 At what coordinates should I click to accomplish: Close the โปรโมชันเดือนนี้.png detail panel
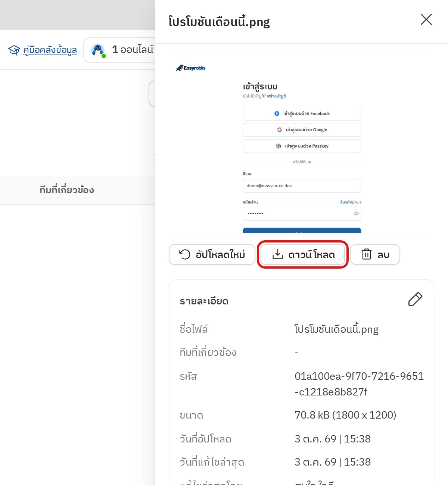pos(426,19)
